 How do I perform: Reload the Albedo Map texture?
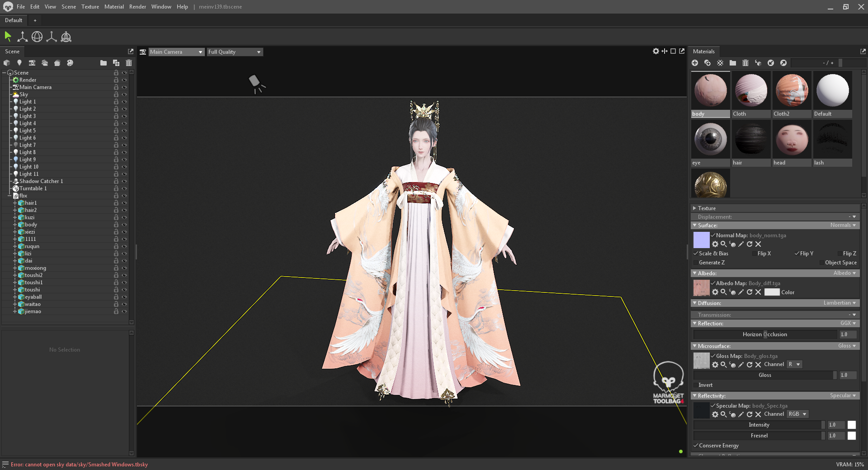click(750, 292)
